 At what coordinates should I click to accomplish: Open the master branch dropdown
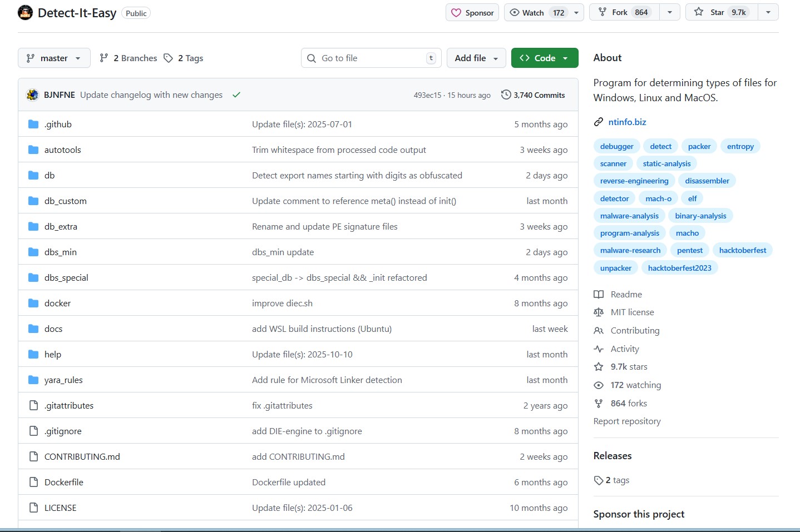tap(54, 58)
